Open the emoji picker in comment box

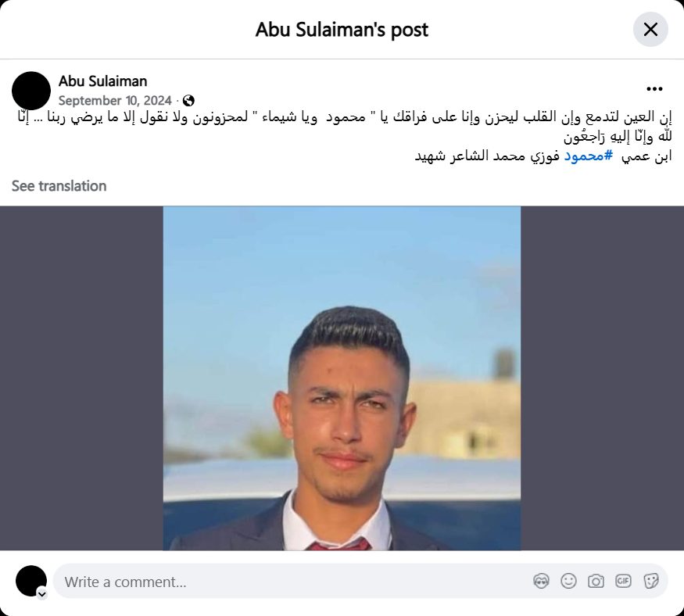568,581
